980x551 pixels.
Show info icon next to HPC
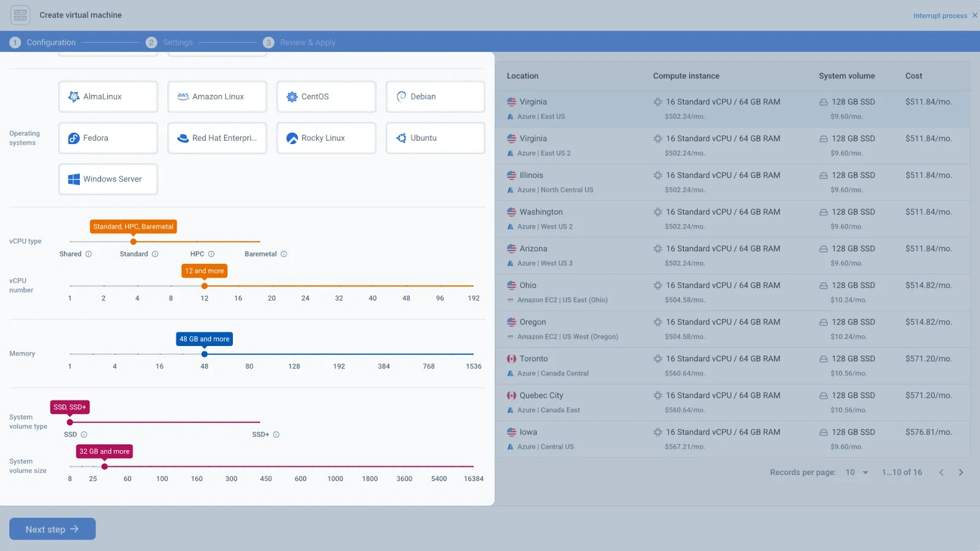coord(211,254)
